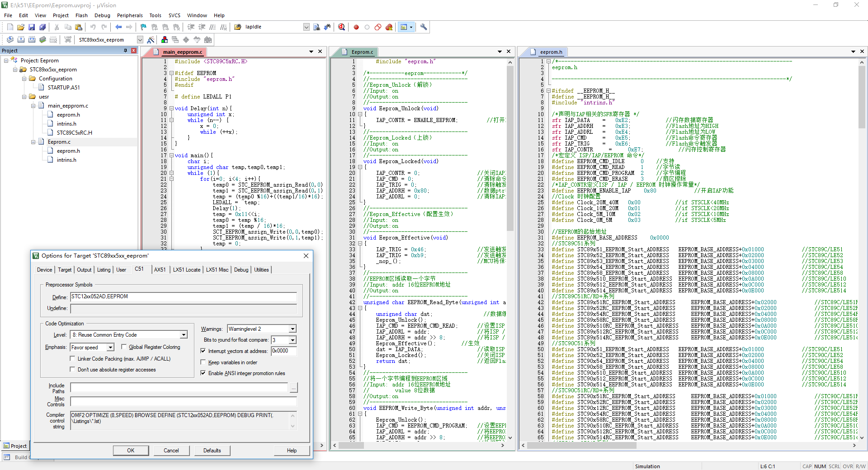Viewport: 868px width, 470px height.
Task: Click the Manage Project Items icon
Action: (164, 40)
